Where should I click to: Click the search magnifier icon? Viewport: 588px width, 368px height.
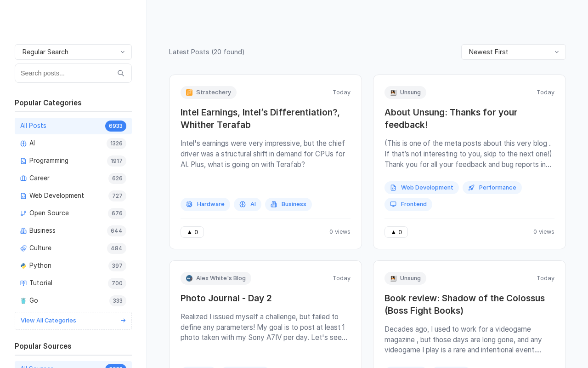[x=121, y=73]
